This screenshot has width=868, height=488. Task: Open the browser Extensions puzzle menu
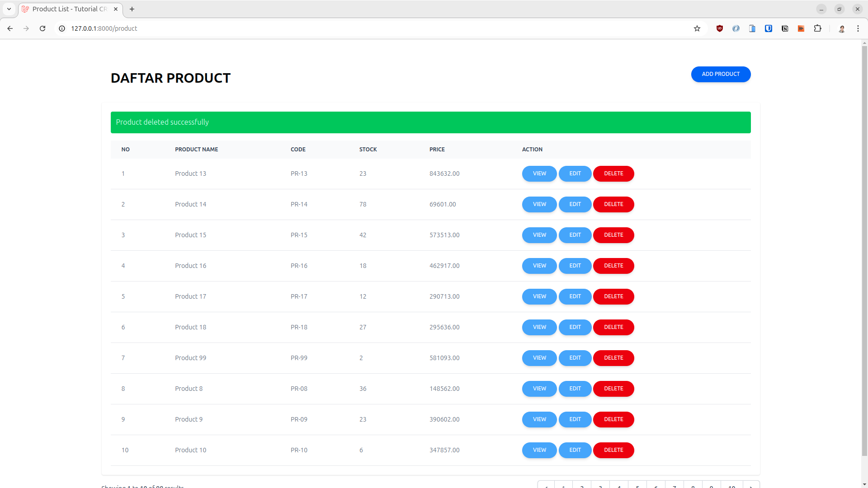coord(818,28)
